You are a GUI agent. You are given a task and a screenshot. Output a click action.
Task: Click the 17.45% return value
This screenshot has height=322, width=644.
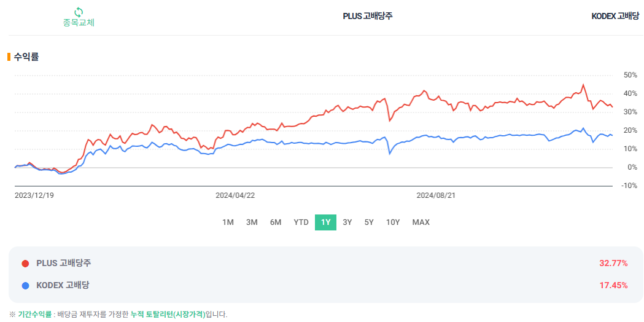613,285
